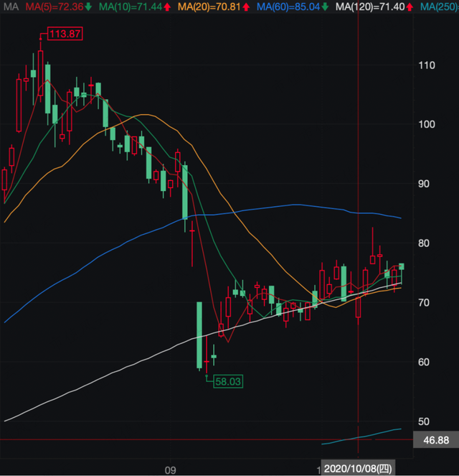The image size is (459, 476).
Task: Click the red up arrow beside MA(10)
Action: tap(167, 7)
